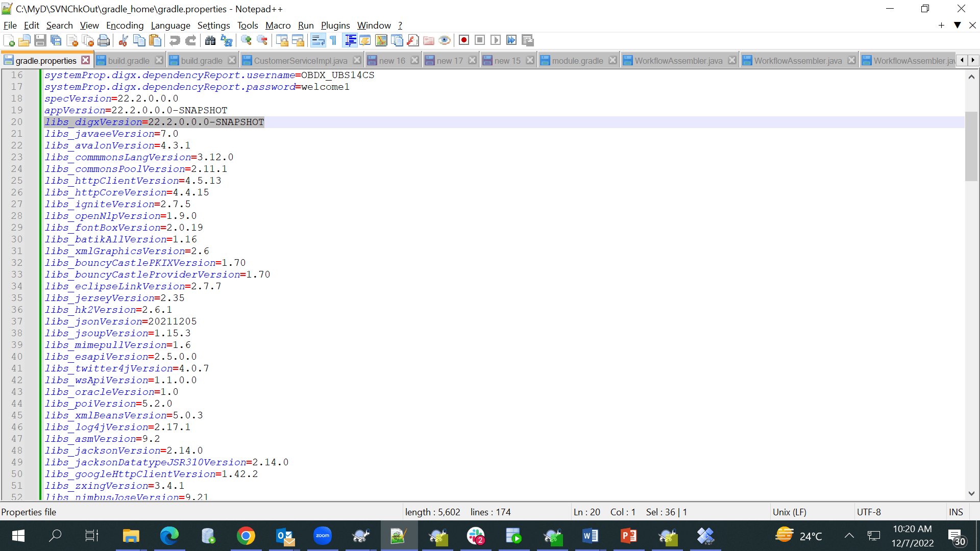Click the right tab-scroll arrow near tab bar

[974, 60]
